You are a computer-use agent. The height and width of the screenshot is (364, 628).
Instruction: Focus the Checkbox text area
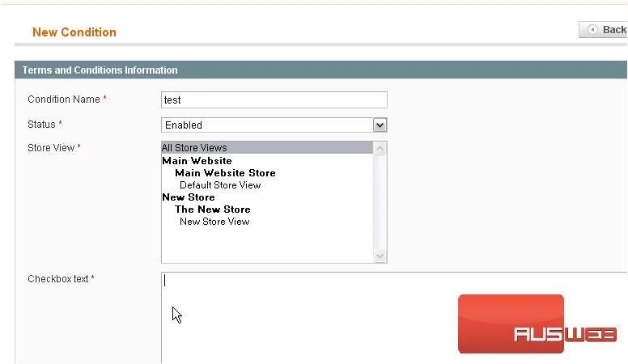(394, 318)
